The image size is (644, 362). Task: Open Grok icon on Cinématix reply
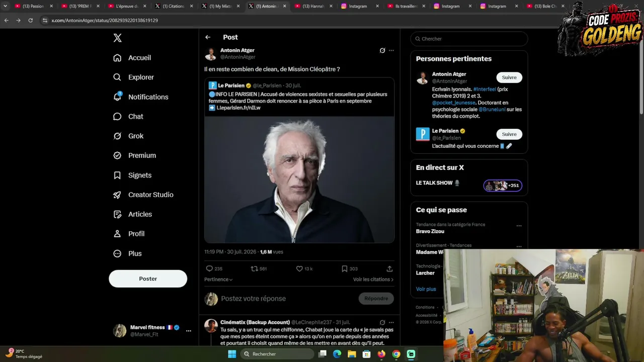coord(382,322)
